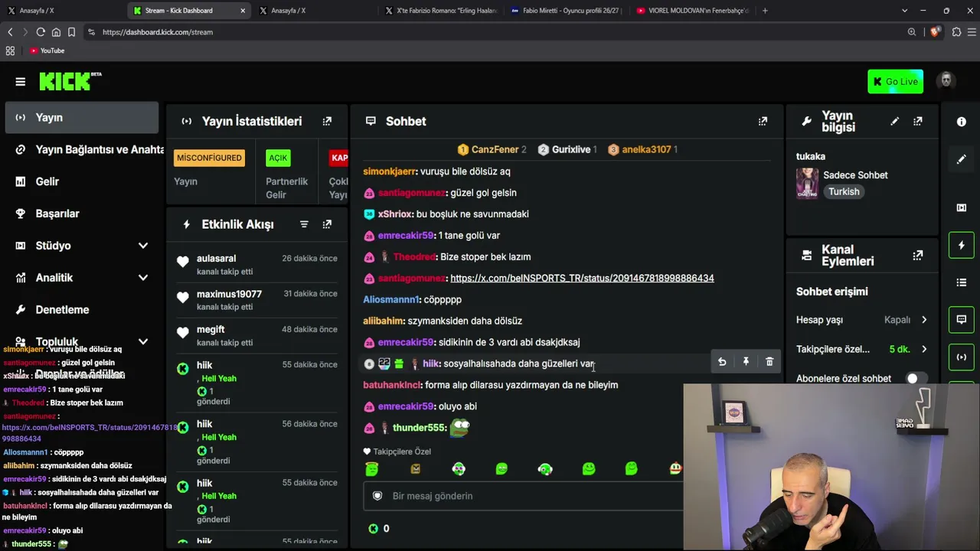Click the video clip icon in right rail
Screen dimensions: 980x551
coord(962,207)
